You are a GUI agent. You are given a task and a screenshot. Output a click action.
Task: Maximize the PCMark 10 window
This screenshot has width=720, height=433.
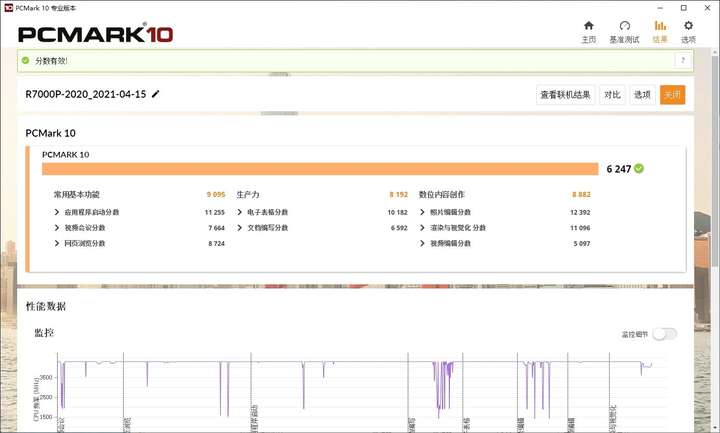[x=683, y=8]
